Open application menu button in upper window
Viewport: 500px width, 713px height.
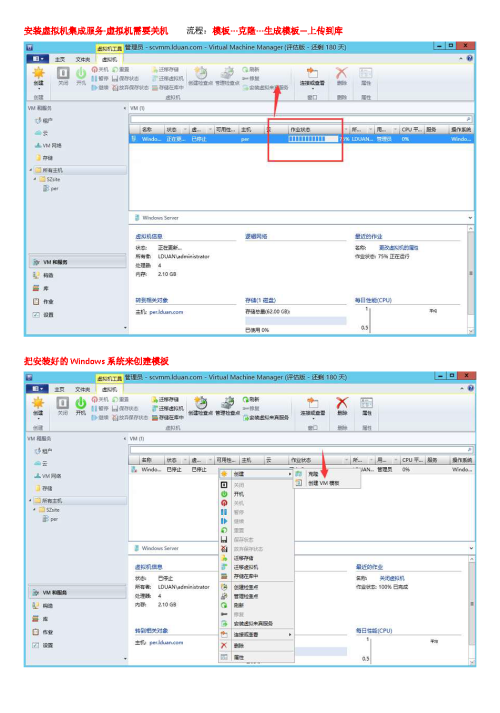[x=38, y=59]
